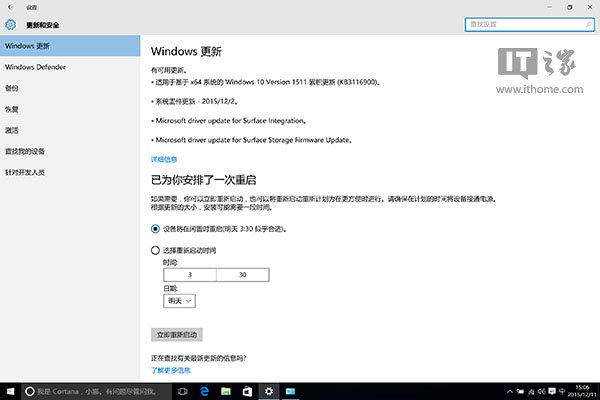Click 系统固件更新 2015/12/2 entry

pos(195,101)
